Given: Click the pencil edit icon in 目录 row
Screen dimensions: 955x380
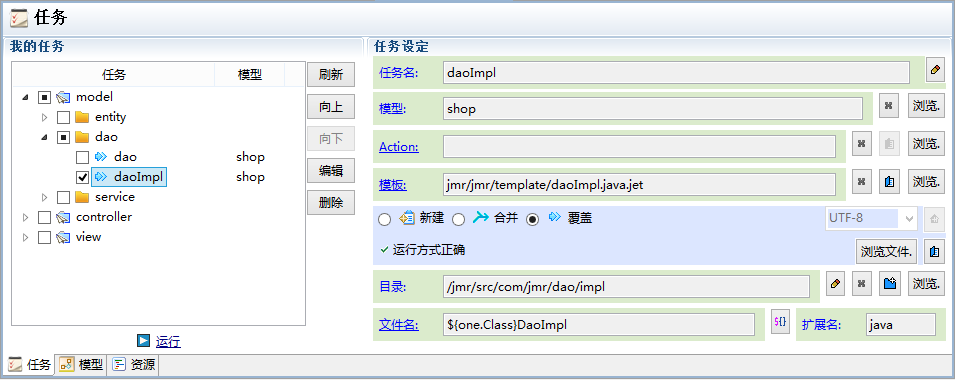Looking at the screenshot, I should (836, 284).
